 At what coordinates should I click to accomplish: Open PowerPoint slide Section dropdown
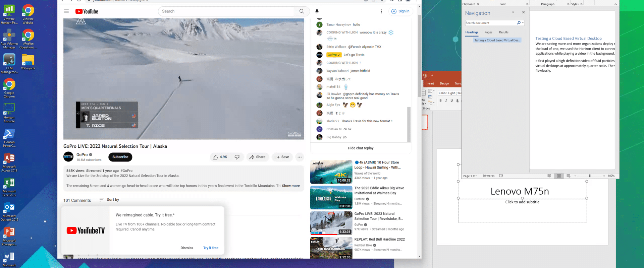[x=431, y=103]
